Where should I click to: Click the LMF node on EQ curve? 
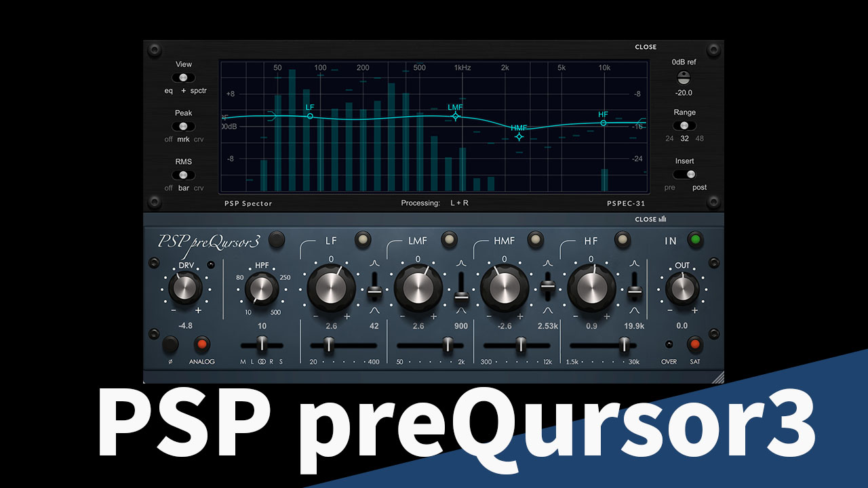coord(456,117)
